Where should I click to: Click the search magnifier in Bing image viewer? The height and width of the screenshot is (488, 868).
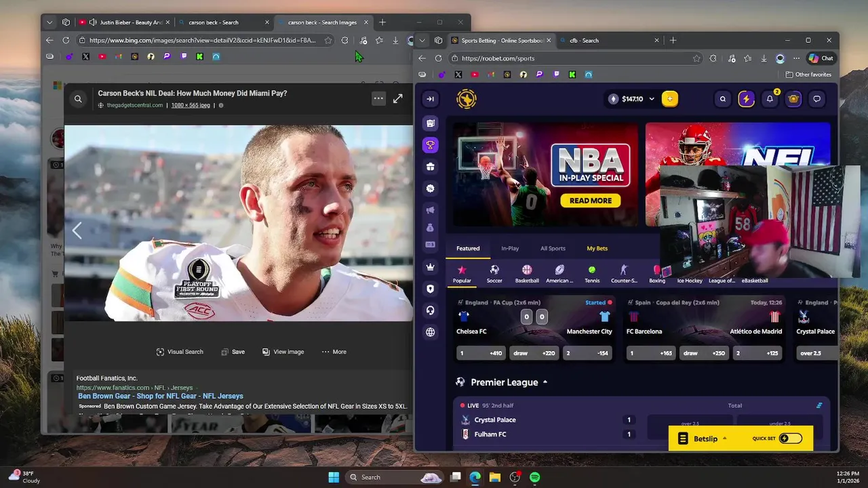pyautogui.click(x=78, y=99)
